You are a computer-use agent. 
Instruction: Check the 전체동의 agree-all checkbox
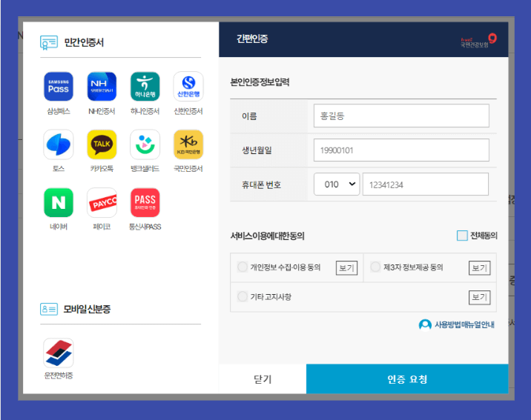click(x=462, y=236)
